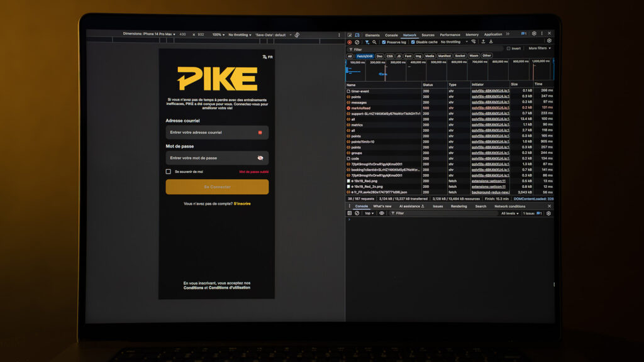Screen dimensions: 644x362
Task: Switch to the Elements tab
Action: [372, 35]
